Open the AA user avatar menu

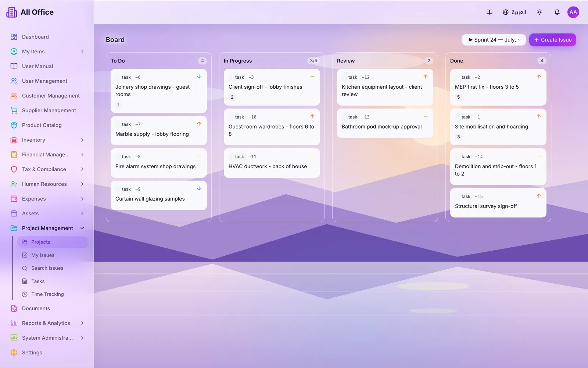573,12
